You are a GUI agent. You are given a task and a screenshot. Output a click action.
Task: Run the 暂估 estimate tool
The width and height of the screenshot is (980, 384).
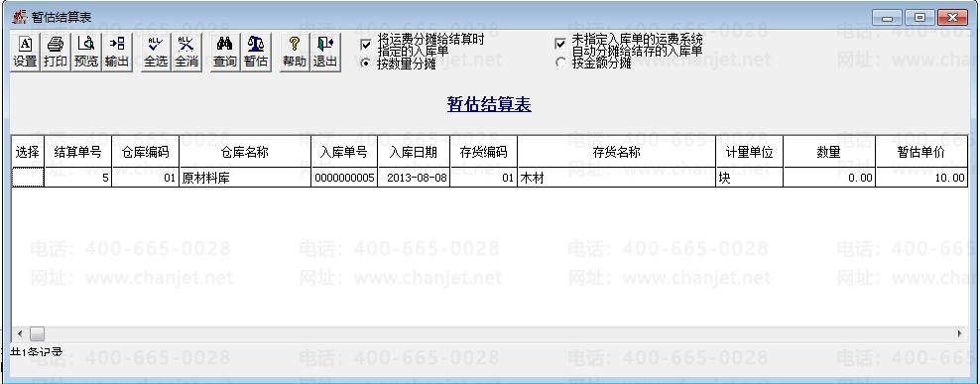click(256, 52)
